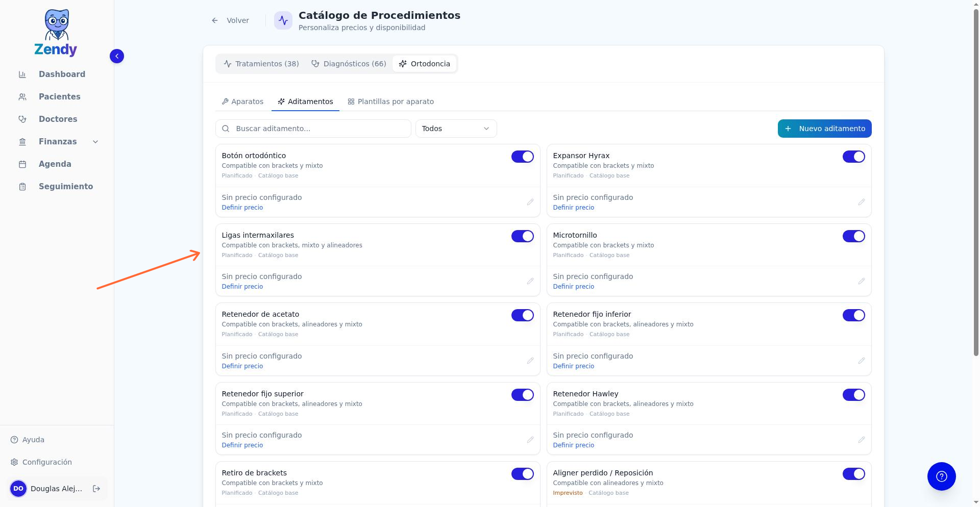Click the Seguimiento clipboard icon
This screenshot has height=507, width=980.
coord(22,187)
